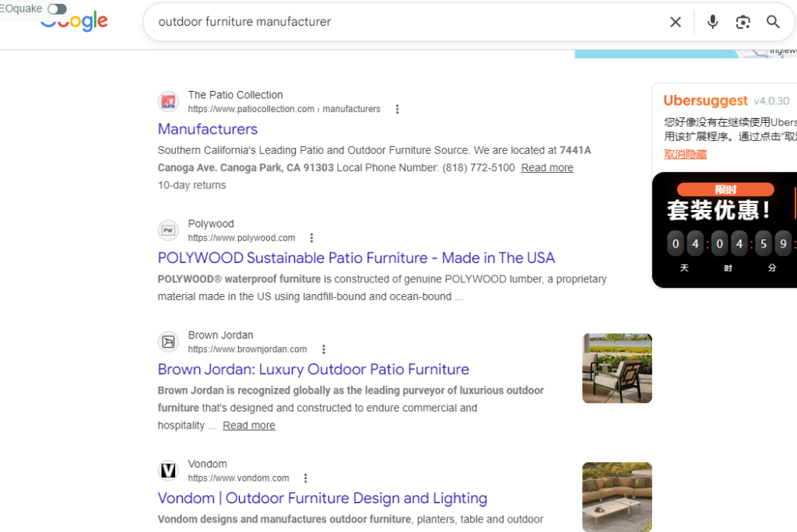Image resolution: width=797 pixels, height=532 pixels.
Task: Open options menu for Brown Jordan result
Action: (324, 349)
